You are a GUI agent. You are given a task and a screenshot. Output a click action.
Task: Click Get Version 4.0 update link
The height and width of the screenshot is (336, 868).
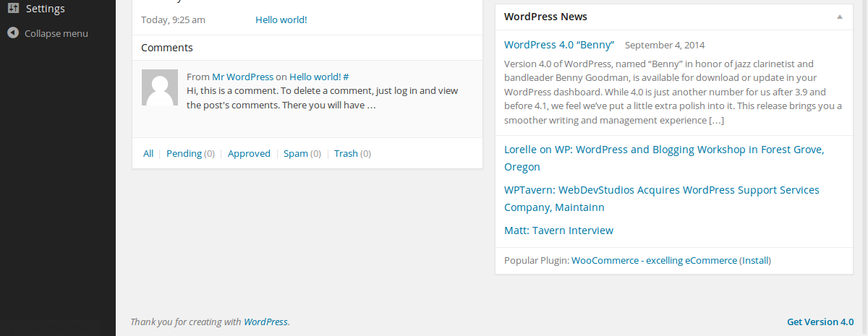tap(820, 322)
